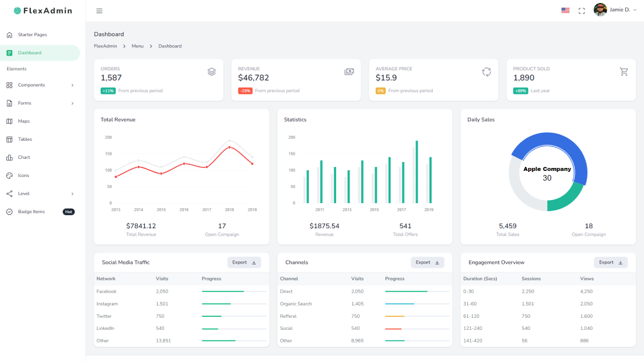Click the Components grid icon
The width and height of the screenshot is (644, 362).
(x=9, y=85)
